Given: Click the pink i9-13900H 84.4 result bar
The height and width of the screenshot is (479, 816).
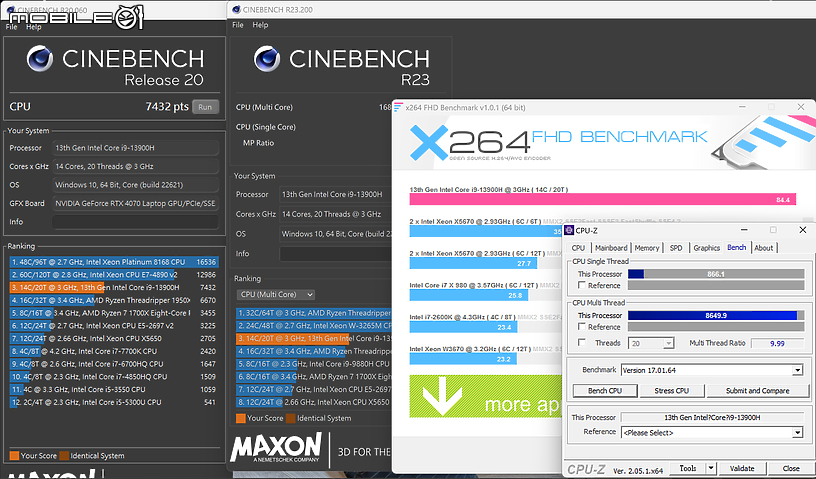Looking at the screenshot, I should [603, 199].
